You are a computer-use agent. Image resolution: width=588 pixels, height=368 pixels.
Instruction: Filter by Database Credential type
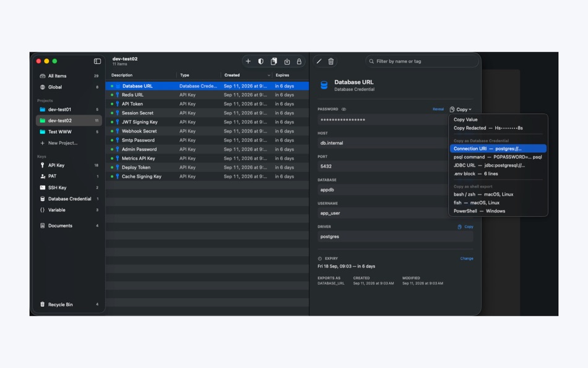coord(69,199)
